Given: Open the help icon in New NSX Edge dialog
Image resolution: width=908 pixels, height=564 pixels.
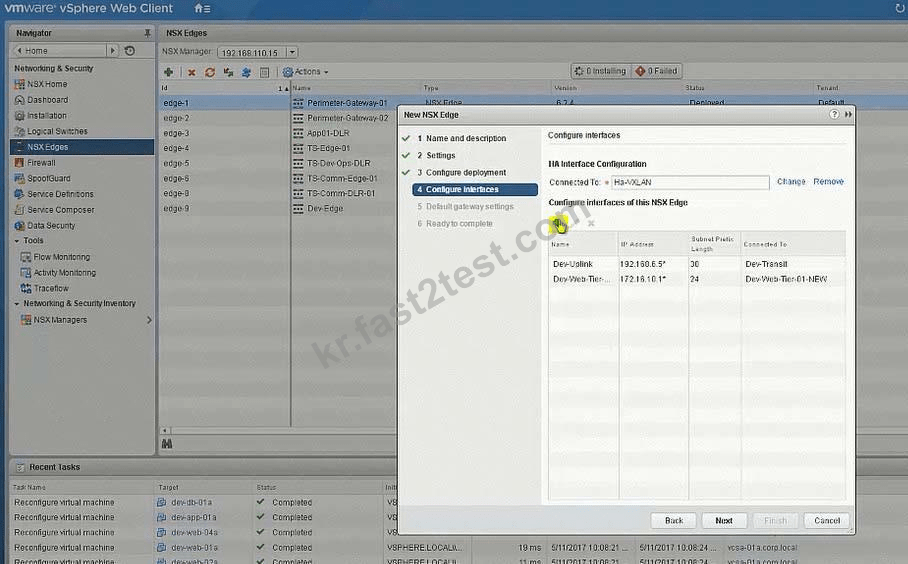Looking at the screenshot, I should 834,115.
